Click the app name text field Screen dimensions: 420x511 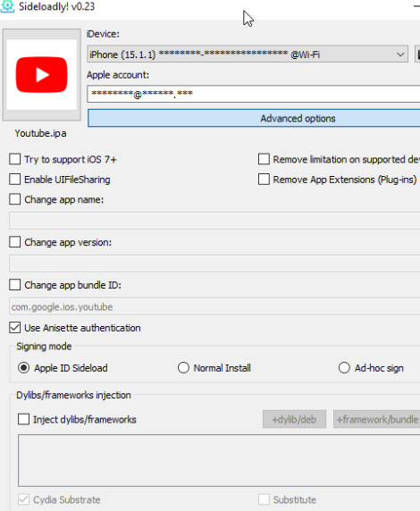214,221
